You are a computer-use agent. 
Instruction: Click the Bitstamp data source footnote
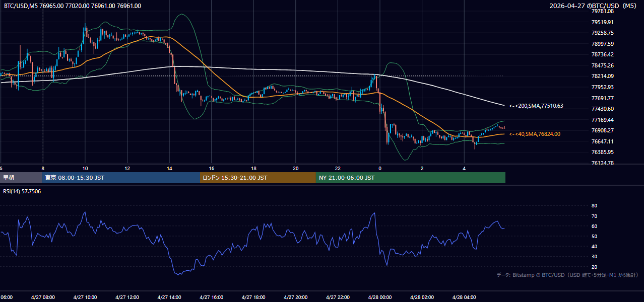pos(567,275)
